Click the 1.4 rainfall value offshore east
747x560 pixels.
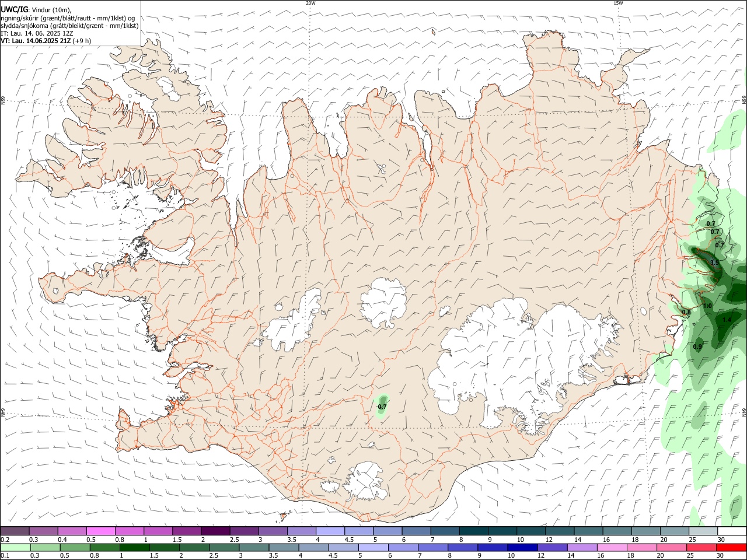pyautogui.click(x=726, y=320)
